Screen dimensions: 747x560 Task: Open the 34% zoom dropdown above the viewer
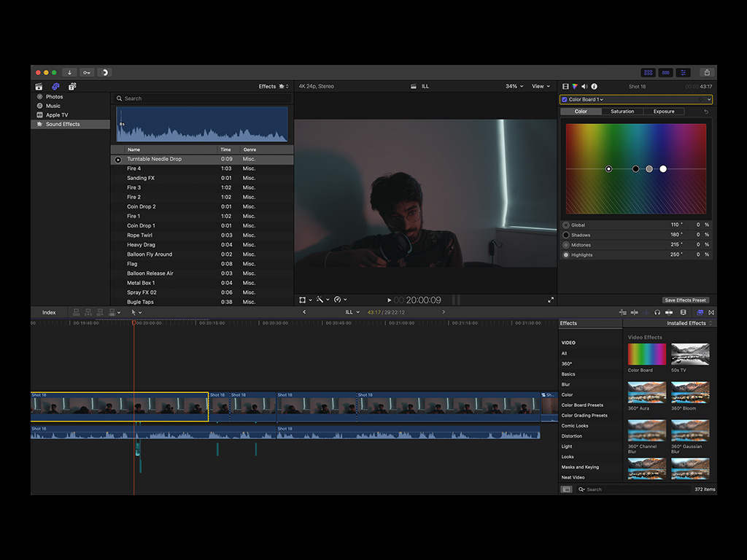coord(514,85)
